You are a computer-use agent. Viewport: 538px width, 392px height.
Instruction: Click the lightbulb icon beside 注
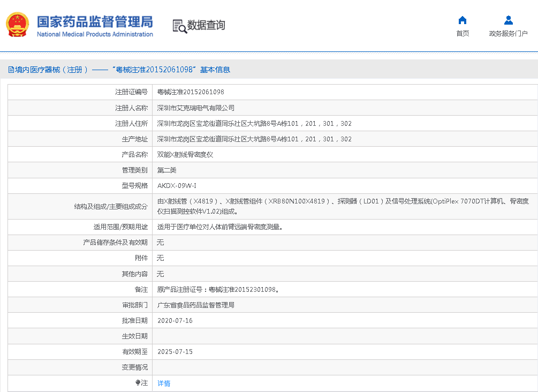click(138, 383)
